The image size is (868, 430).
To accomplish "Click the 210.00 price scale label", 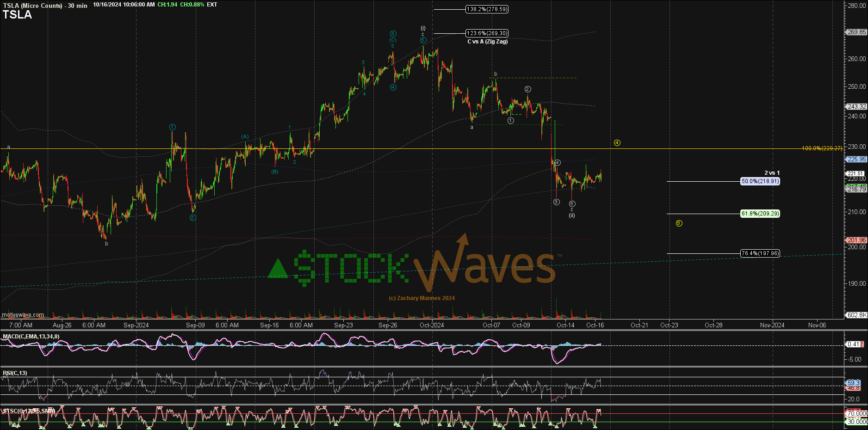I will click(857, 212).
